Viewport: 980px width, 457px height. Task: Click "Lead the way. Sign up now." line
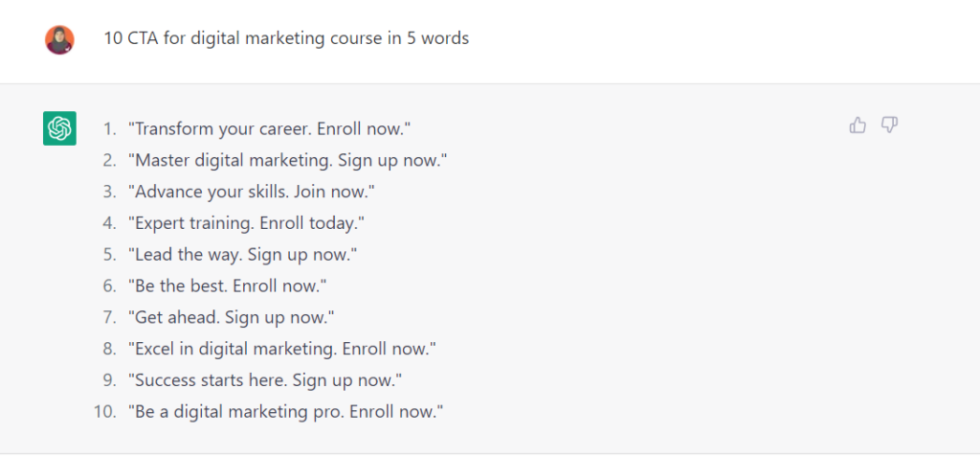242,255
